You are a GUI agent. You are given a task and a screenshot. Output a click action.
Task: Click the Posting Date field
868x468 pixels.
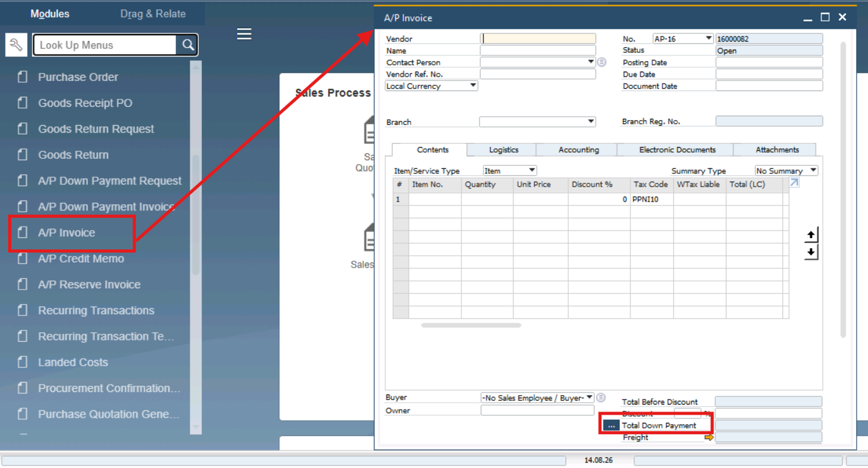click(769, 62)
